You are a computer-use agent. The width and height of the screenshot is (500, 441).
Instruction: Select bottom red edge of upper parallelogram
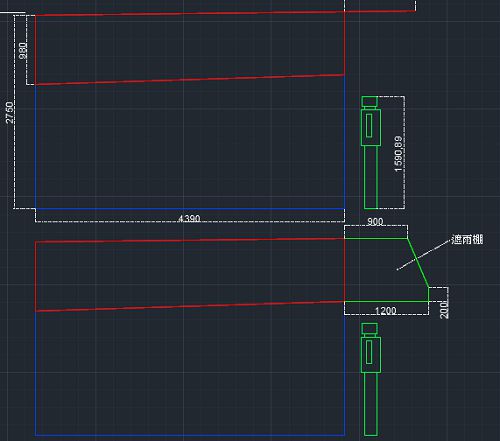[190, 80]
